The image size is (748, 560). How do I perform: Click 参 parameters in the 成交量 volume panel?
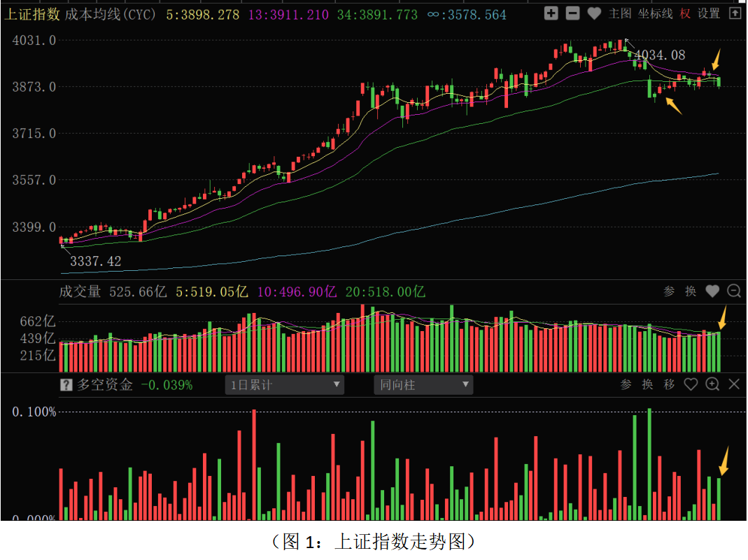point(670,291)
